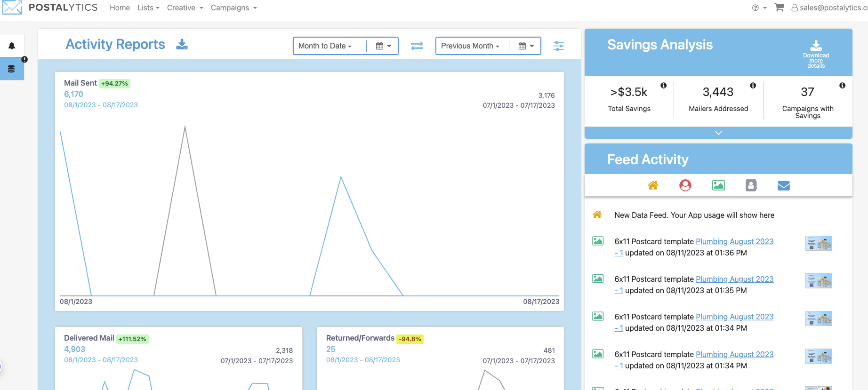Click the Mail Sent line chart

tap(310, 211)
